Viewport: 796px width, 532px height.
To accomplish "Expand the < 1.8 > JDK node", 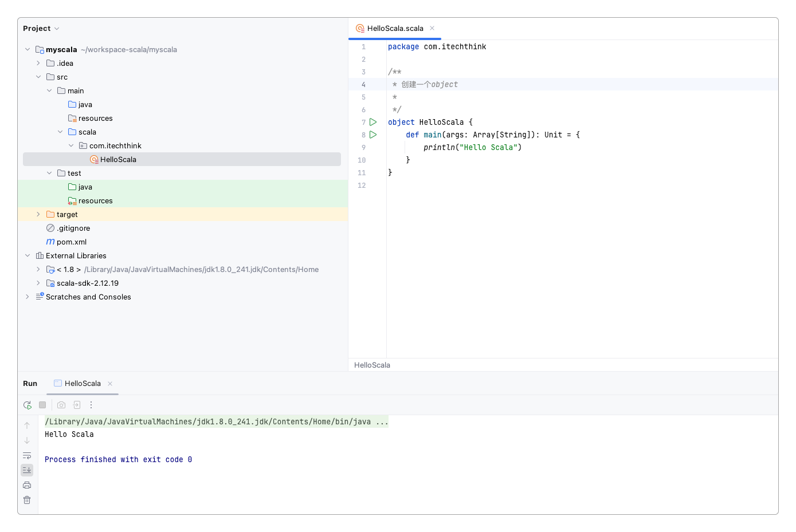I will (x=38, y=269).
